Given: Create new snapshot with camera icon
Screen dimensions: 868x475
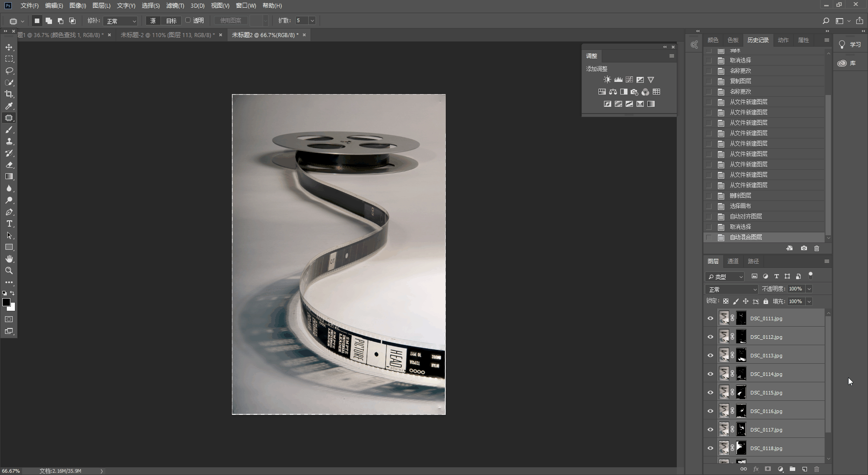Looking at the screenshot, I should pyautogui.click(x=804, y=248).
